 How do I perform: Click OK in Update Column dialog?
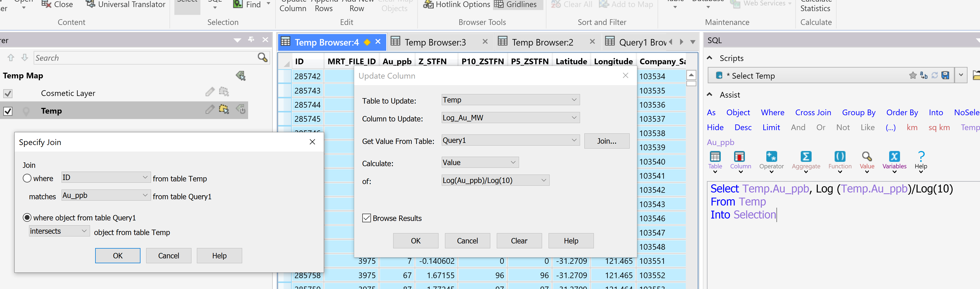(x=416, y=240)
